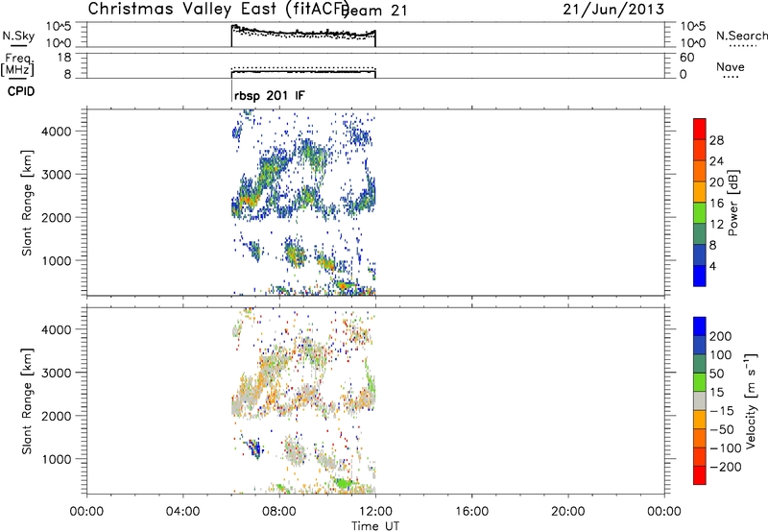Click the '1000' range tick of Velocity panel
This screenshot has height=532, width=768.
pyautogui.click(x=57, y=459)
